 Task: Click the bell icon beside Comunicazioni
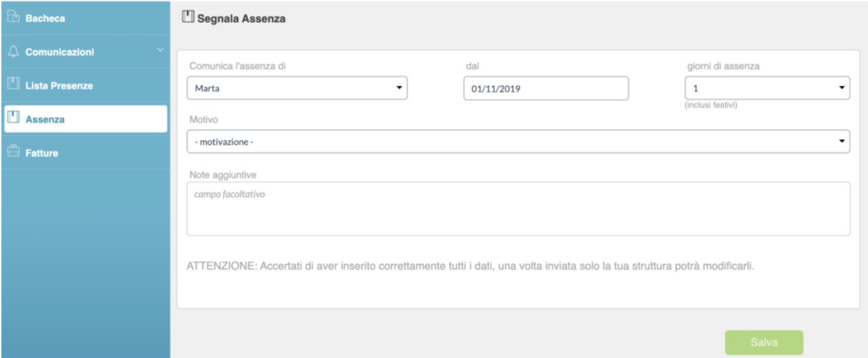[x=12, y=52]
